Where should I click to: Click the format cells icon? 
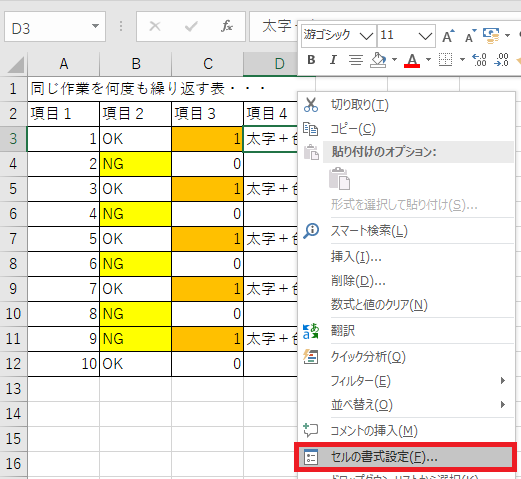pyautogui.click(x=311, y=457)
